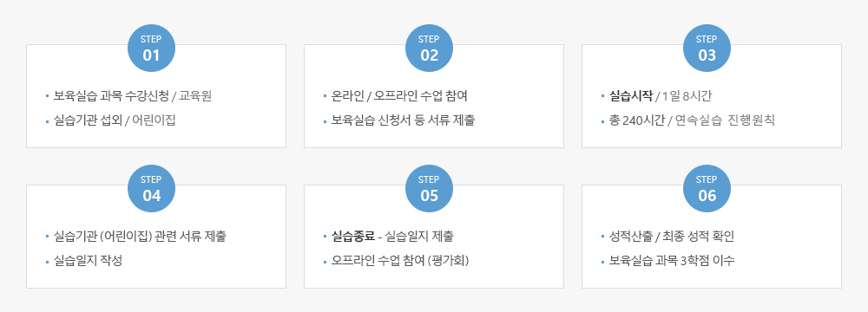Click 성적산출 / 최종 성적 확인 text
The image size is (868, 312).
pos(672,237)
